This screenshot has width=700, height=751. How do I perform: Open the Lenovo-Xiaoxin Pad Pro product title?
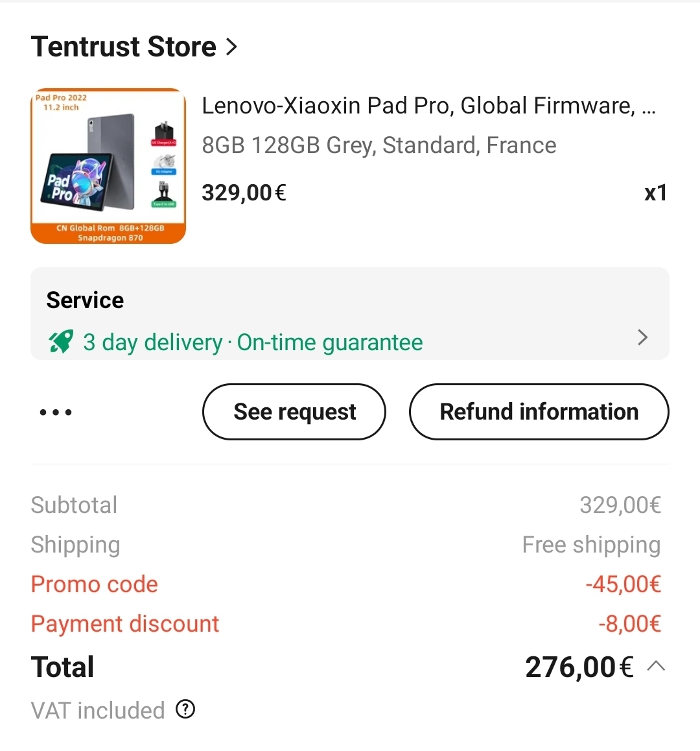428,106
